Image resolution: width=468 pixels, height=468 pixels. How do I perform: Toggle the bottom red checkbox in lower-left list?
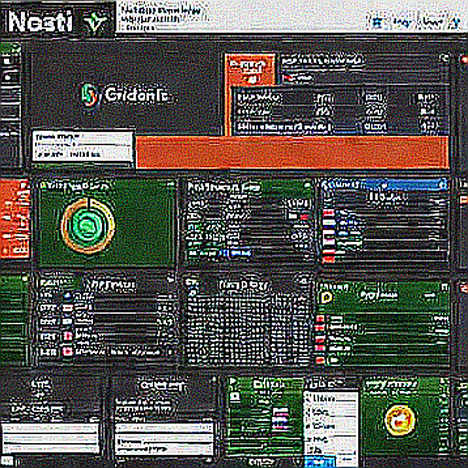(68, 351)
